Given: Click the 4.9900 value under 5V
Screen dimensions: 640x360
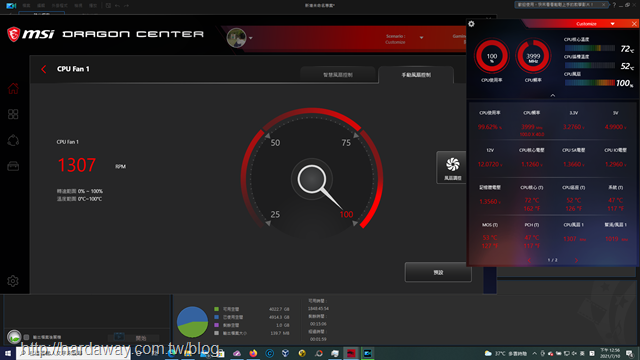Looking at the screenshot, I should click(615, 127).
